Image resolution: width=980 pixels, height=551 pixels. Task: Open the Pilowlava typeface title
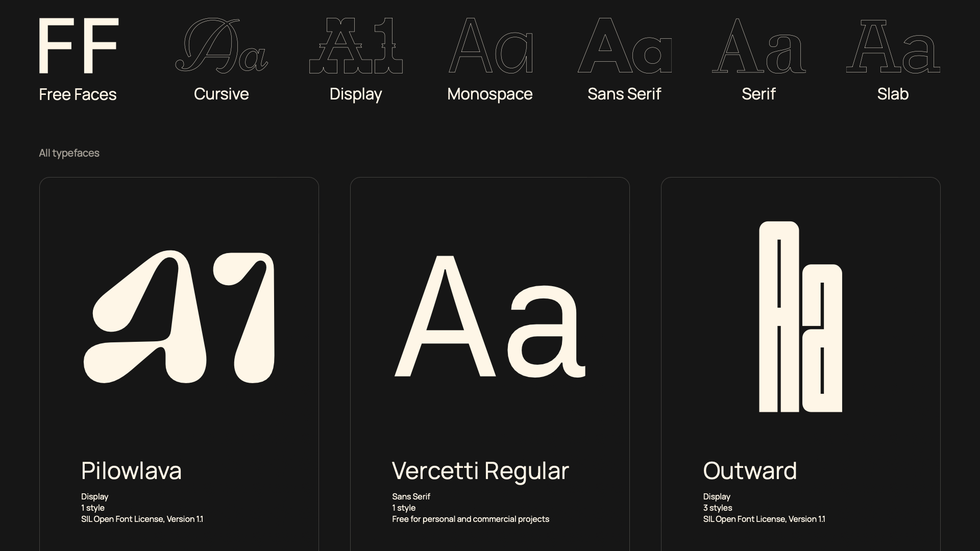coord(131,470)
